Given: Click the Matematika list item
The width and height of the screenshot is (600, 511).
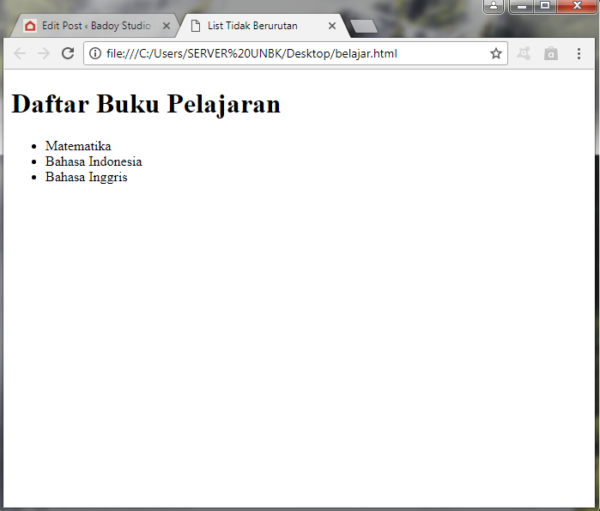Looking at the screenshot, I should pyautogui.click(x=78, y=146).
